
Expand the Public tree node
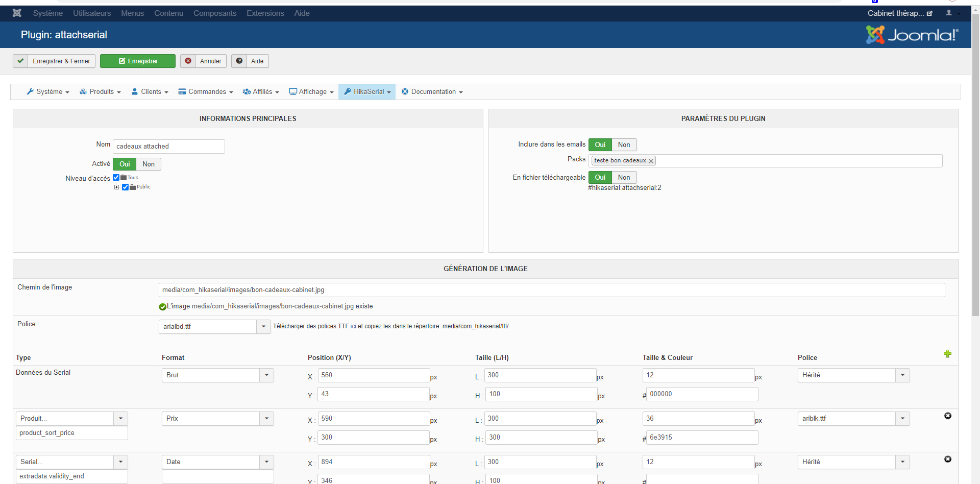[117, 187]
